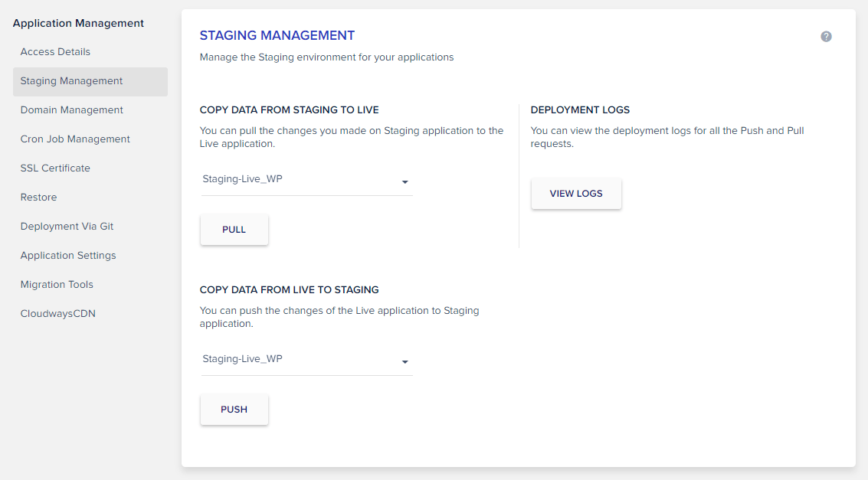This screenshot has height=480, width=868.
Task: Open Migration Tools page
Action: tap(57, 284)
